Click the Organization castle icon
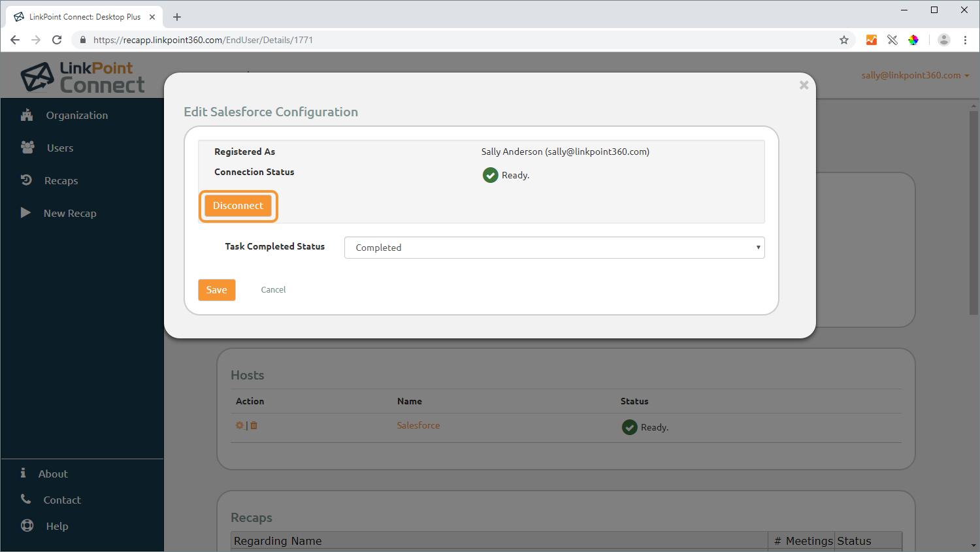Viewport: 980px width, 552px height. click(27, 115)
